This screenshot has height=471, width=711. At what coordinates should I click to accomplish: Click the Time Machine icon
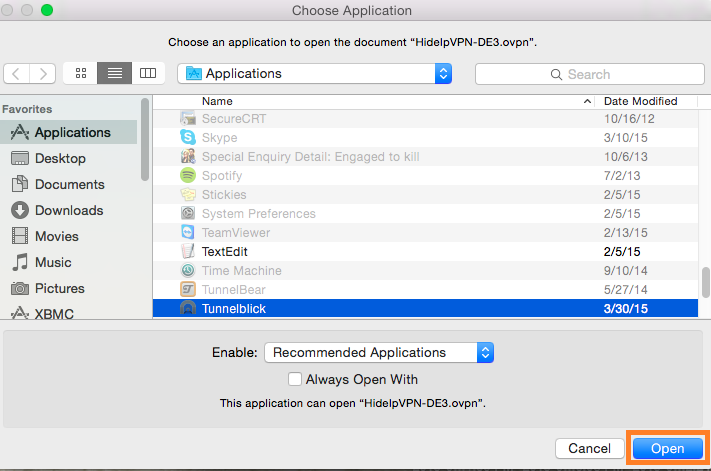tap(188, 271)
